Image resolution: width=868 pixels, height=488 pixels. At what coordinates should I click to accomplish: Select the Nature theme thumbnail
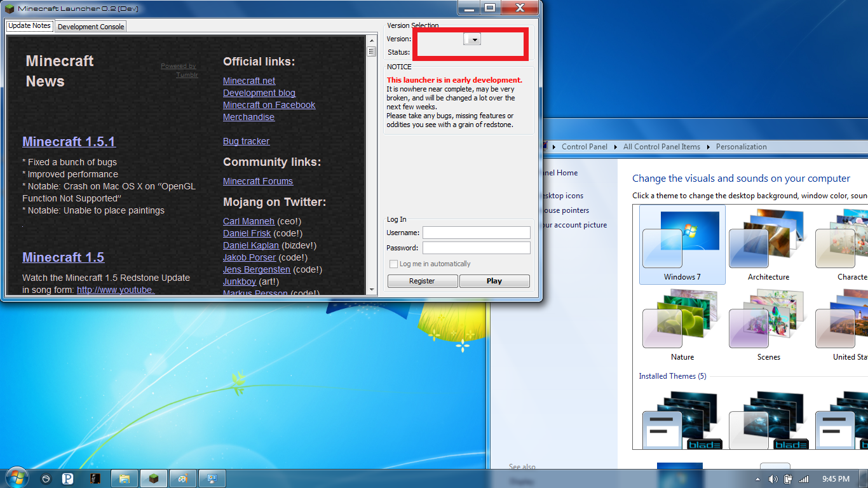(682, 325)
